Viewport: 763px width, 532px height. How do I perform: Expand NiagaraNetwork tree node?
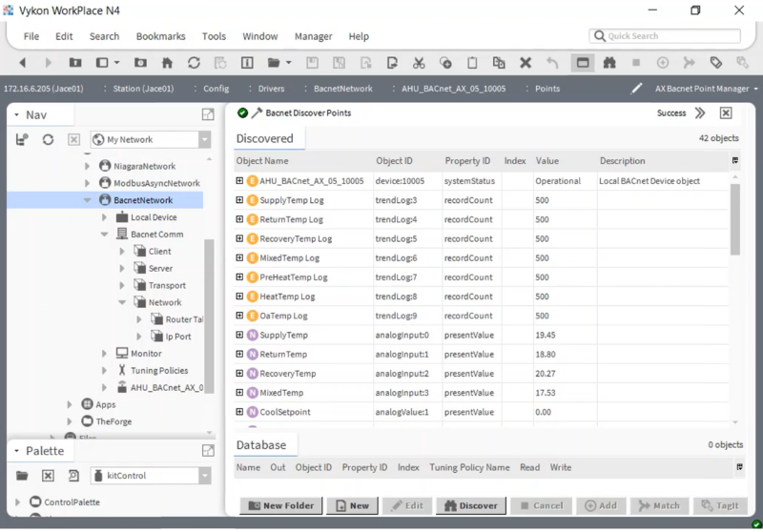coord(87,166)
